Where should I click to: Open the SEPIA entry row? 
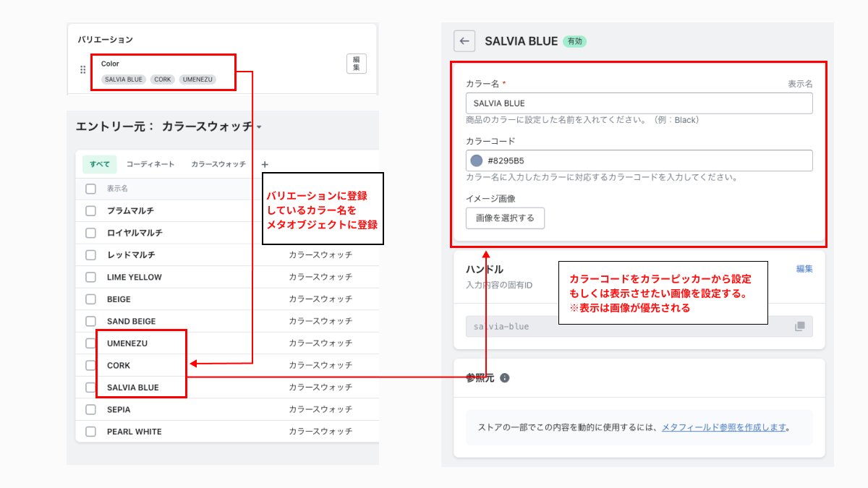[227, 409]
